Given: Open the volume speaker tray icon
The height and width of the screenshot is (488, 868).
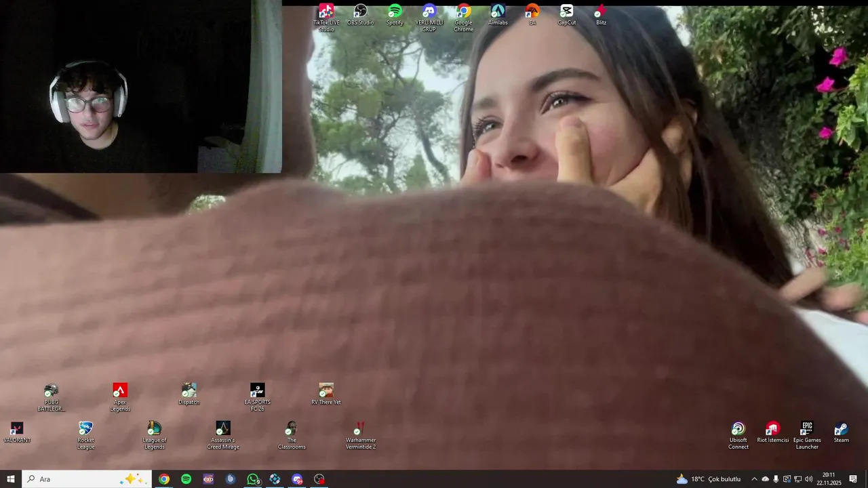Looking at the screenshot, I should [x=808, y=479].
